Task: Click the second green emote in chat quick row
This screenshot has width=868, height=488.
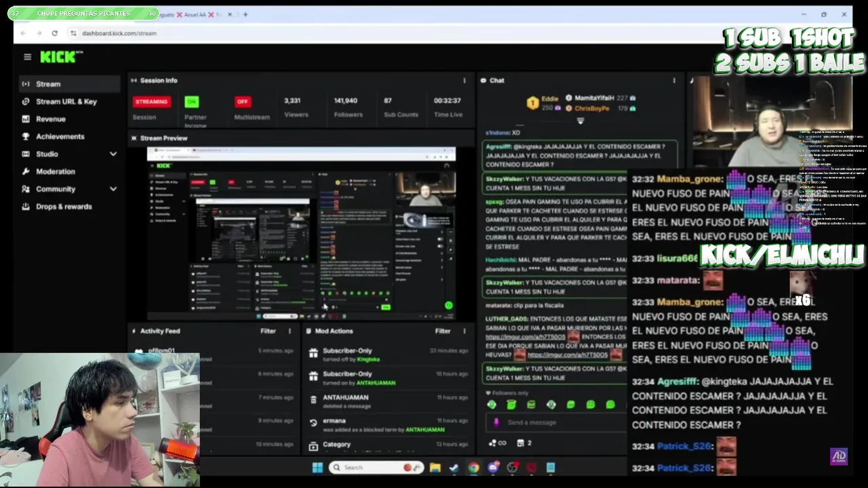Action: point(511,405)
